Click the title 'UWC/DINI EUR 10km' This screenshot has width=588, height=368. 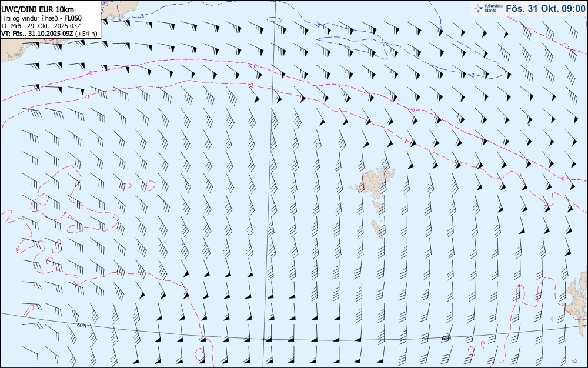pos(38,10)
